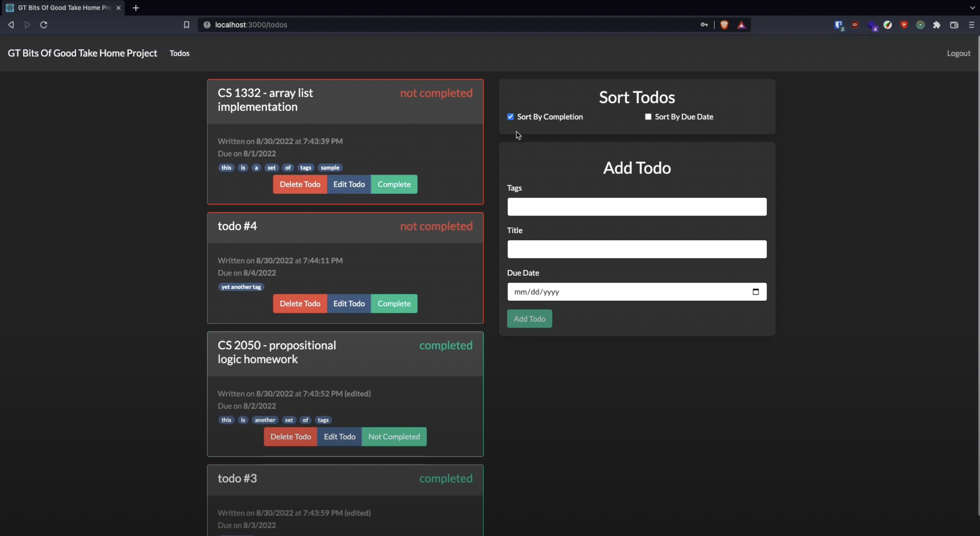Image resolution: width=980 pixels, height=536 pixels.
Task: Open the password key icon in the address bar
Action: coord(704,25)
